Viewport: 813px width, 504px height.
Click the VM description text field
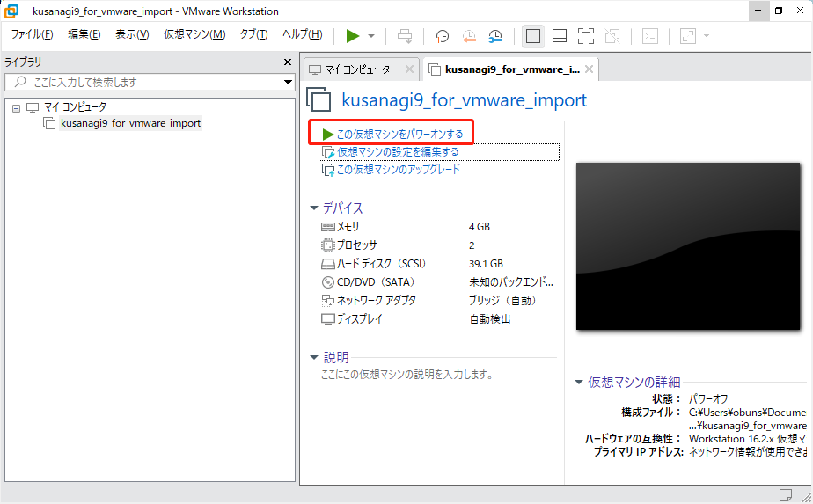coord(407,375)
